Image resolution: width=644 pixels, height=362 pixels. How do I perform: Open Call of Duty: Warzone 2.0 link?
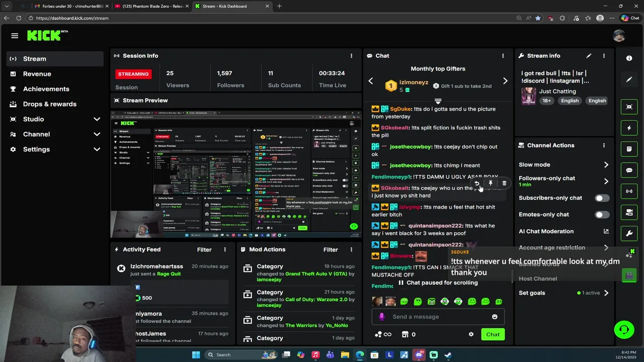[x=316, y=300]
